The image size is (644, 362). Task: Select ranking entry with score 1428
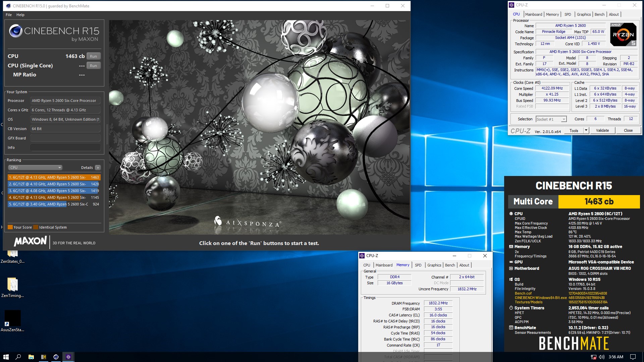coord(54,184)
